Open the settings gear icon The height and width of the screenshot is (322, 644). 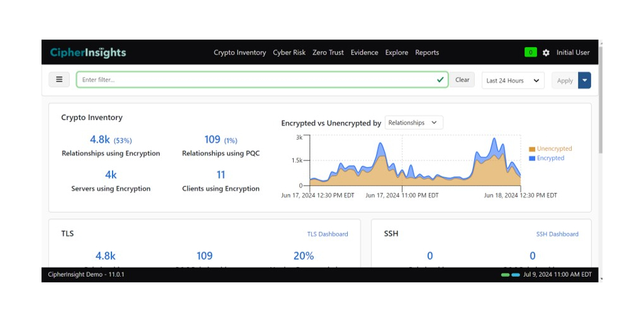(x=546, y=53)
